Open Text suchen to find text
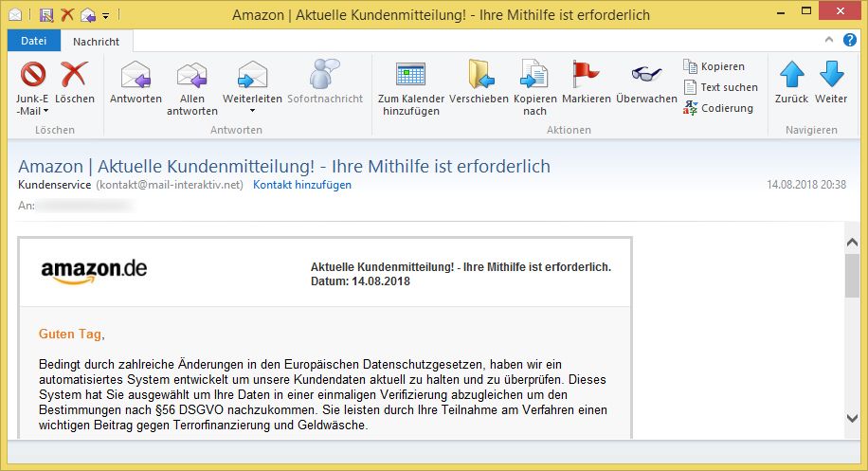 721,87
